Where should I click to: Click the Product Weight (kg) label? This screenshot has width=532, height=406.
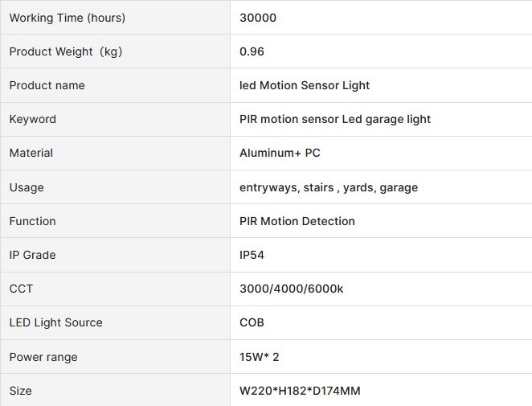[x=66, y=51]
